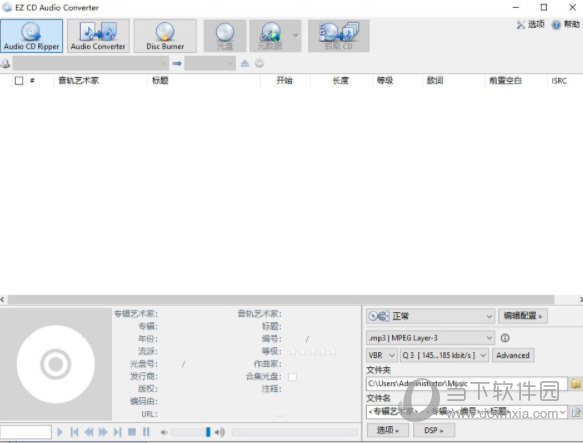Skip to the next track
The height and width of the screenshot is (443, 583).
117,432
